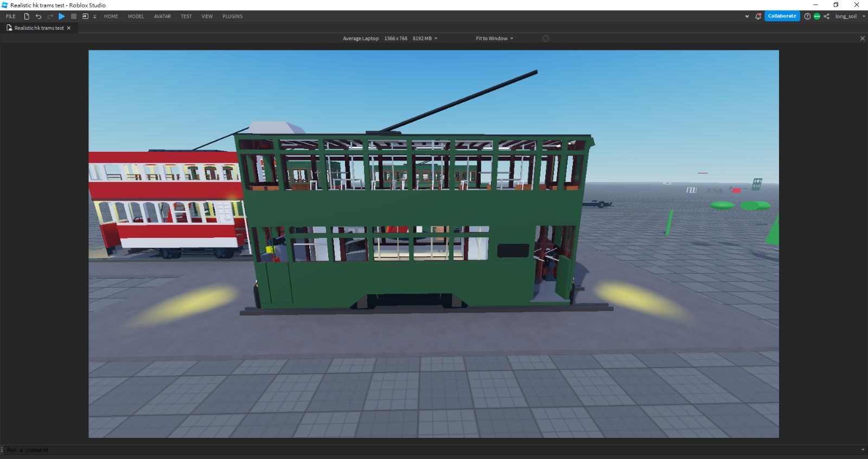Image resolution: width=868 pixels, height=459 pixels.
Task: Open the PLUGINS ribbon tab
Action: click(232, 16)
